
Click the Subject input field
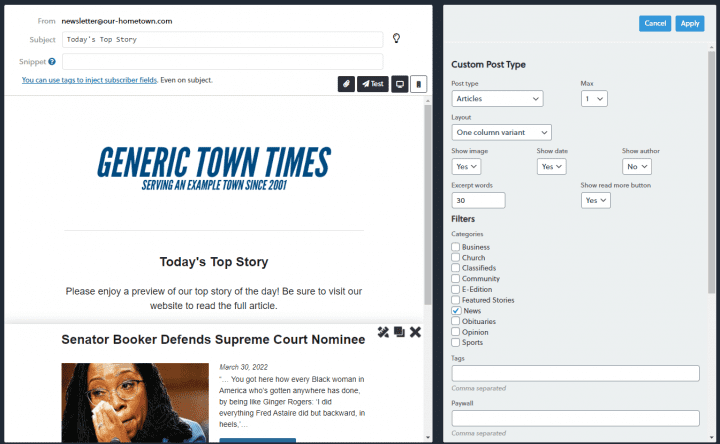pos(223,39)
